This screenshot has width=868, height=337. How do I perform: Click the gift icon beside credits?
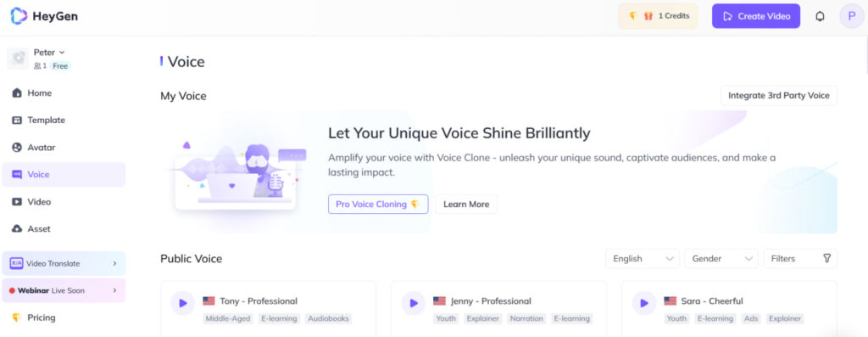point(648,16)
